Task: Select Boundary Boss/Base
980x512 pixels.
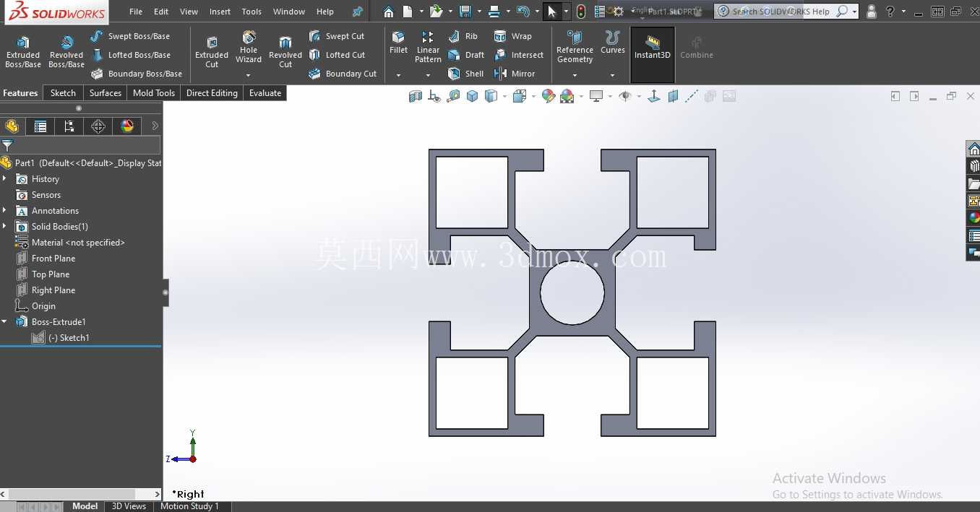Action: [137, 74]
